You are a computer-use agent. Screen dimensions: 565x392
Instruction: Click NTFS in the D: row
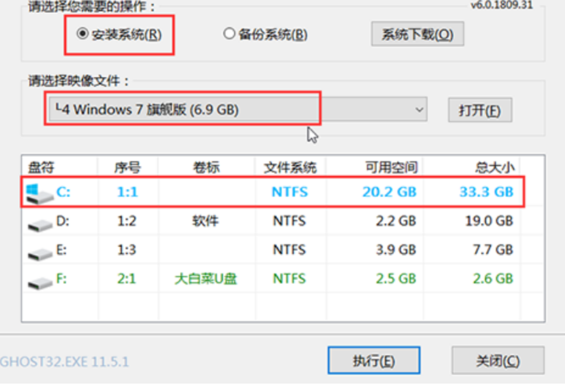(289, 221)
